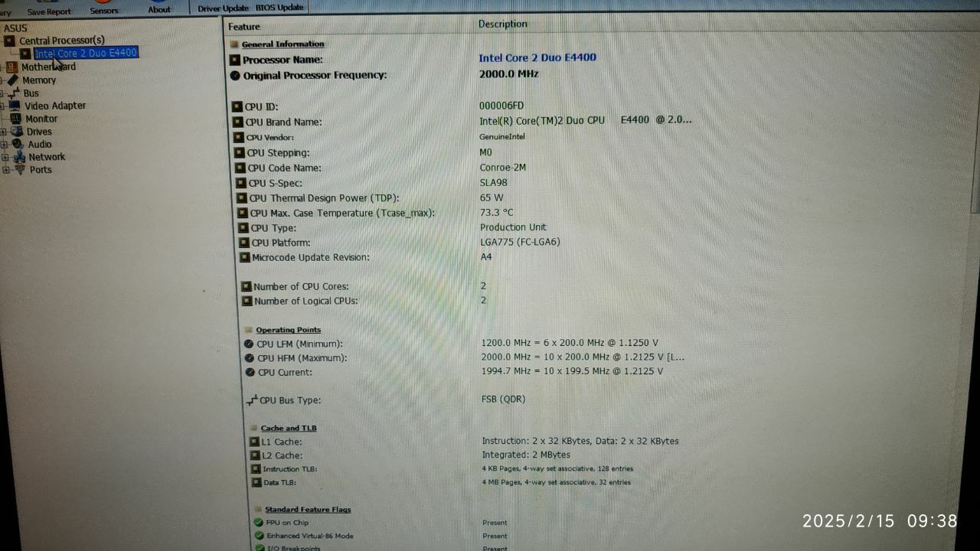Click the Video Adapter tree icon
Viewport: 980px width, 551px height.
point(15,106)
